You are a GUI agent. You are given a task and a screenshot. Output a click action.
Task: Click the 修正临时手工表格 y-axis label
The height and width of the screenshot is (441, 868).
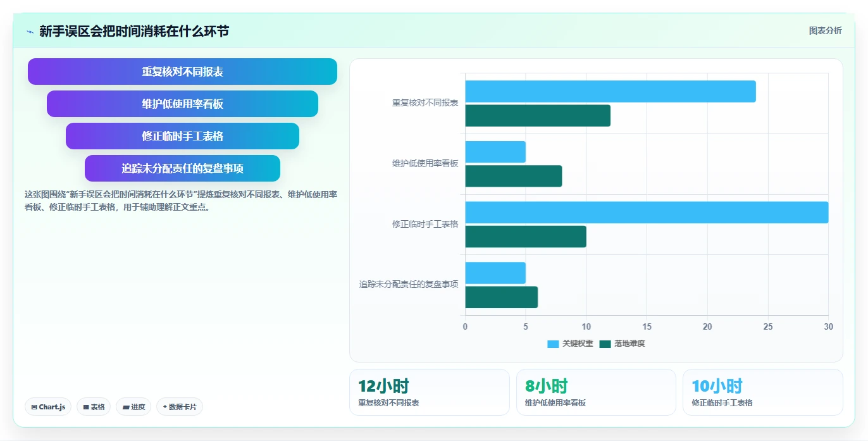tap(425, 224)
